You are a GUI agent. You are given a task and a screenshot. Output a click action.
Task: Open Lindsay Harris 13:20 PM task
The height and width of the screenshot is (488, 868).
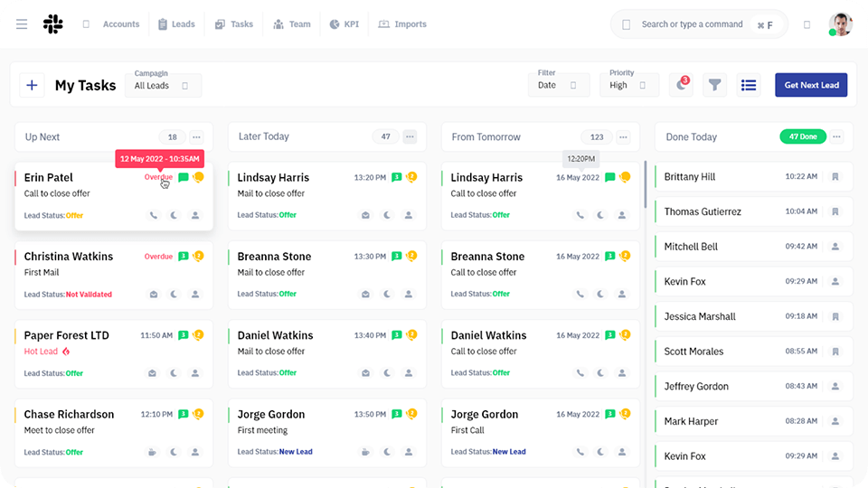tap(327, 196)
